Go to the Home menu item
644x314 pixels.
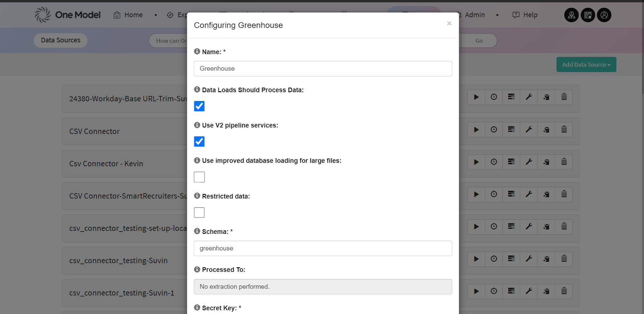128,15
